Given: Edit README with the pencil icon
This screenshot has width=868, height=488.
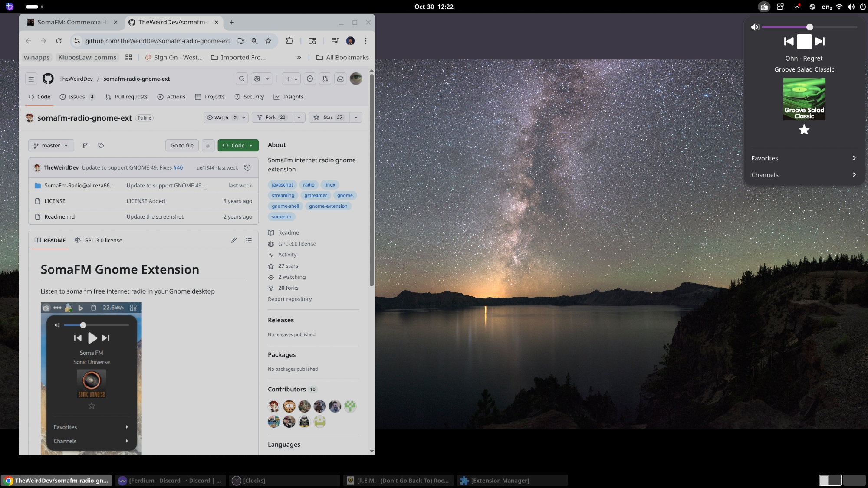Looking at the screenshot, I should (234, 240).
